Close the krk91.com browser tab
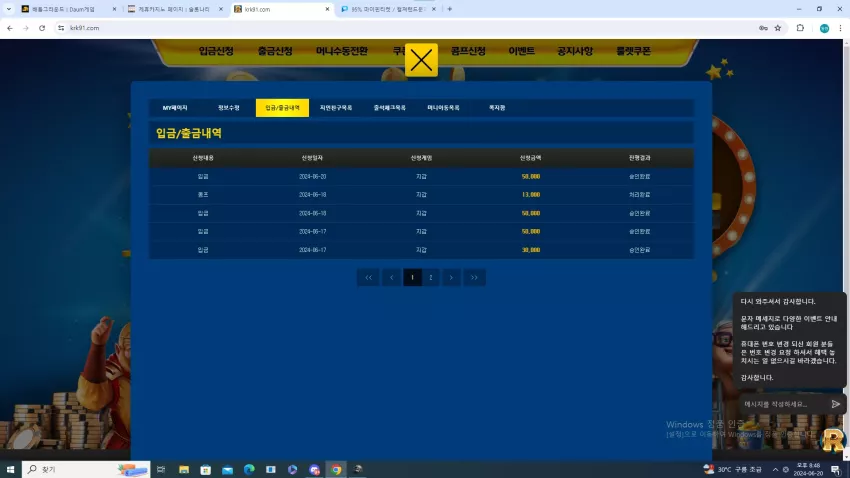The image size is (850, 478). click(327, 9)
